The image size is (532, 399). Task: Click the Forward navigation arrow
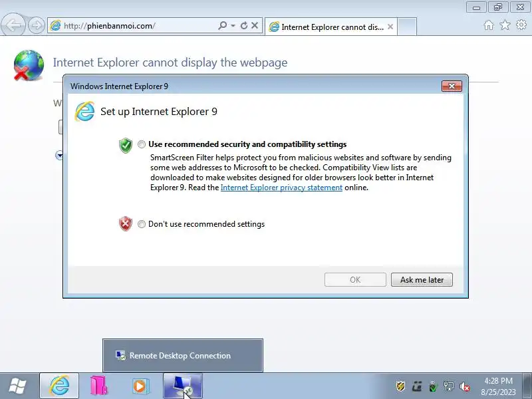(x=37, y=25)
